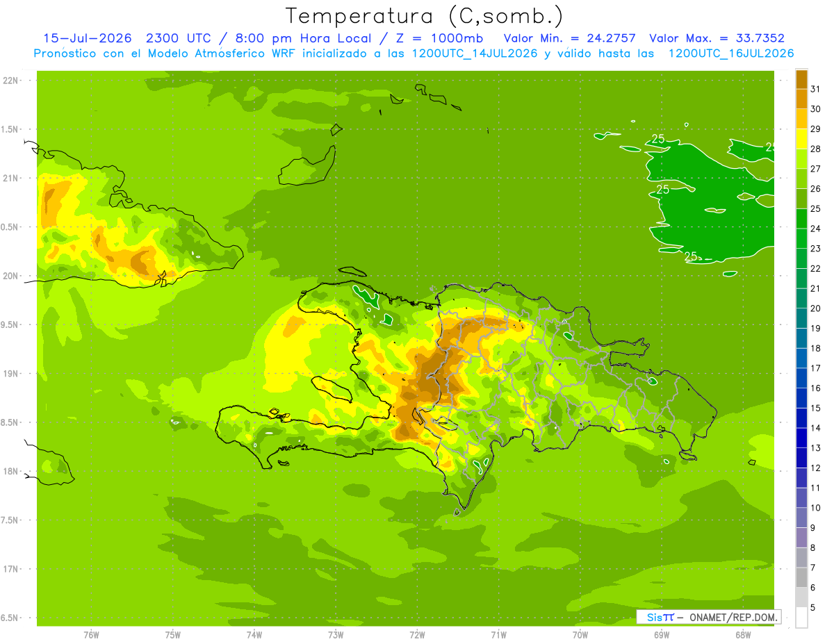The image size is (834, 644).
Task: Click the 73W longitude label
Action: (x=336, y=635)
